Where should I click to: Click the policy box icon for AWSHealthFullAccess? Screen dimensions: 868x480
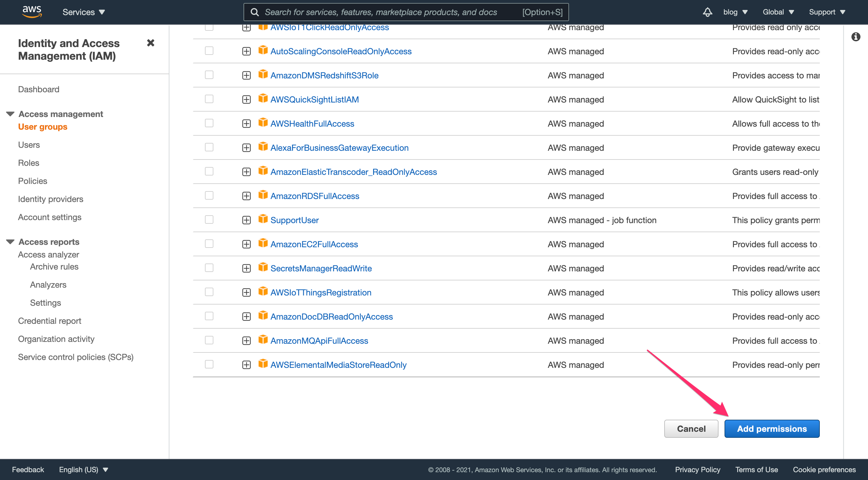pos(263,123)
